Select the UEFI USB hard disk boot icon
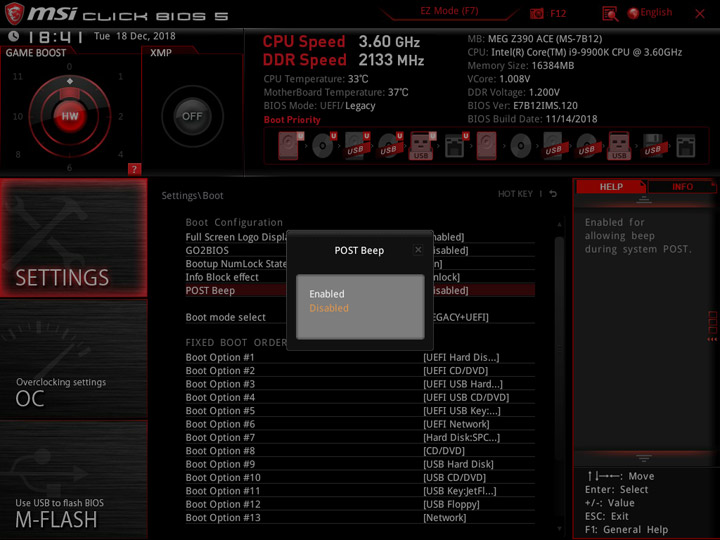 pyautogui.click(x=357, y=146)
